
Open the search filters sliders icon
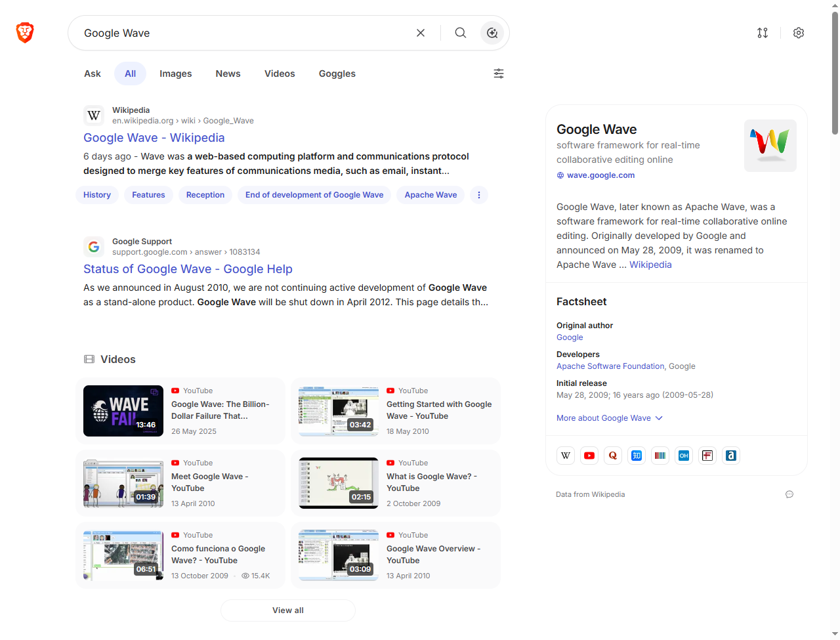pyautogui.click(x=499, y=74)
